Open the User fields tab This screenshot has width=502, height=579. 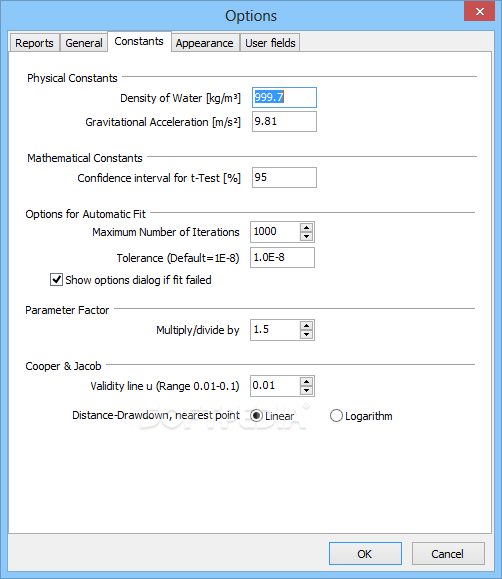[270, 43]
